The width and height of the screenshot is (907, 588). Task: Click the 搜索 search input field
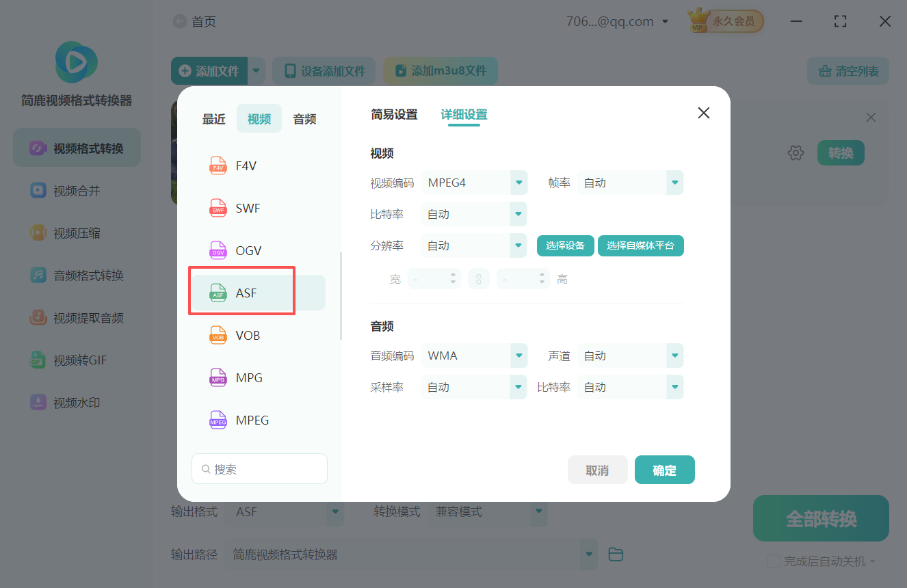pos(259,468)
